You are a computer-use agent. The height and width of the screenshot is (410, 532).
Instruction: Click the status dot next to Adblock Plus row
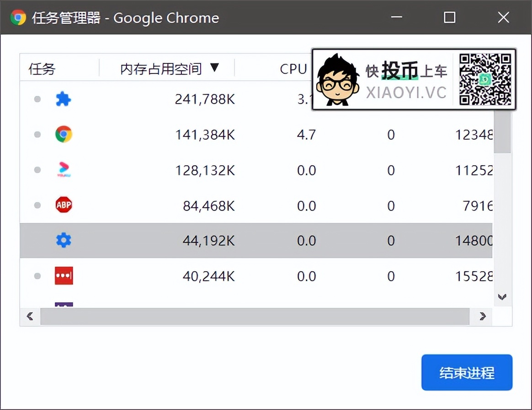[x=37, y=205]
